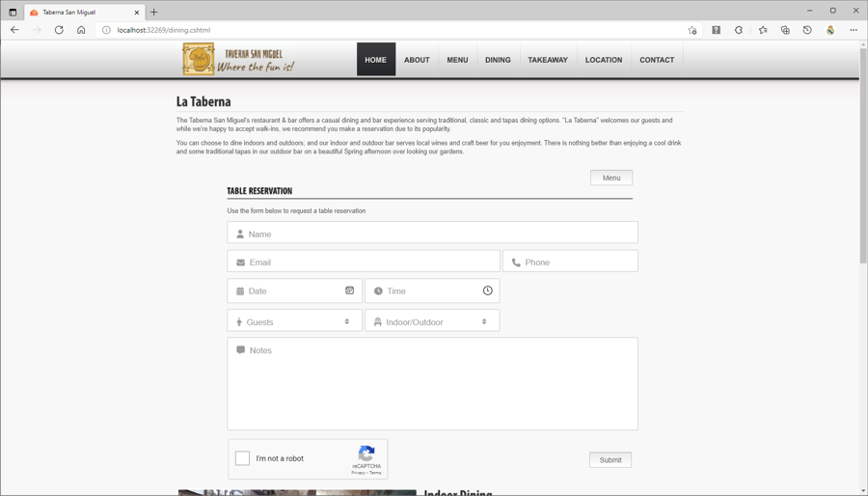Open tab actions menu icon
Image resolution: width=868 pixels, height=496 pixels.
pyautogui.click(x=13, y=13)
